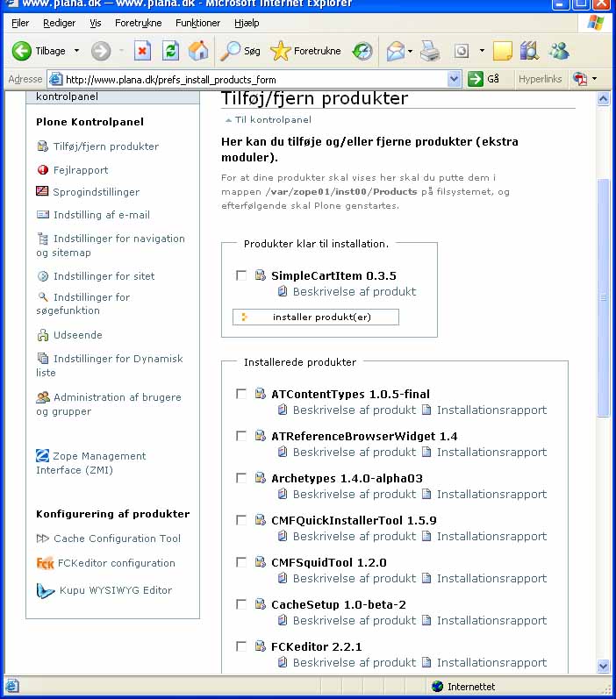616x699 pixels.
Task: Click the FCKeditor configuration icon
Action: (45, 563)
